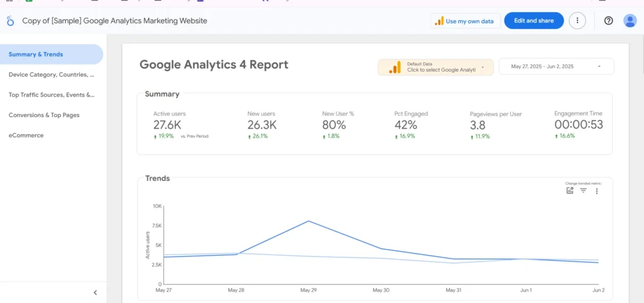Click the 11.9% change under Pageviews per User
The height and width of the screenshot is (303, 644).
pyautogui.click(x=480, y=136)
